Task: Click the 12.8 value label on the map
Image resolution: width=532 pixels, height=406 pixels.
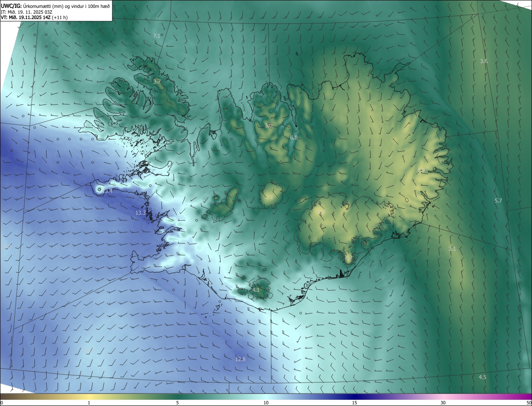Action: point(240,360)
